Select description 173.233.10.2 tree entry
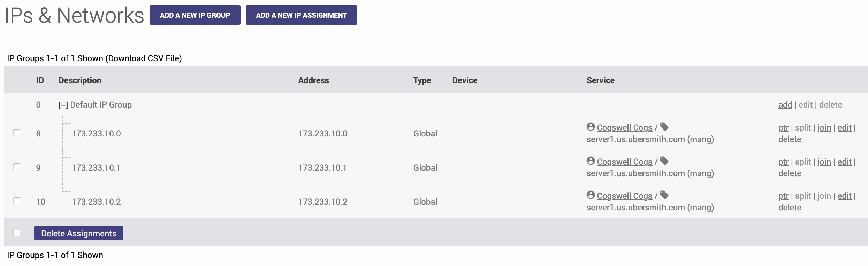The width and height of the screenshot is (868, 266). (96, 202)
